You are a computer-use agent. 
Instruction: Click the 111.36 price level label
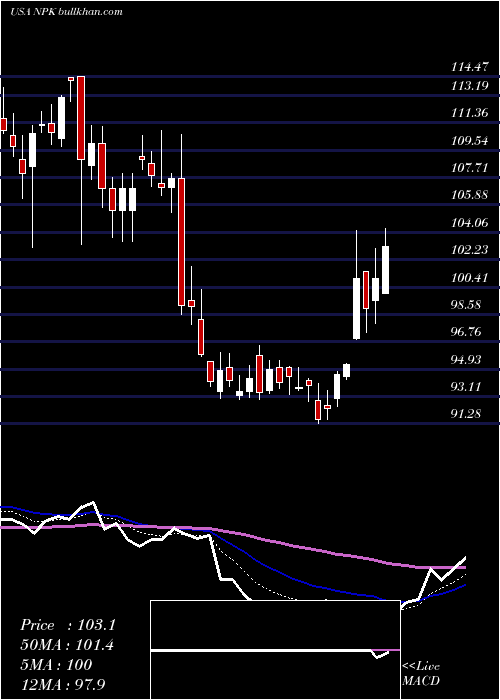(x=470, y=113)
